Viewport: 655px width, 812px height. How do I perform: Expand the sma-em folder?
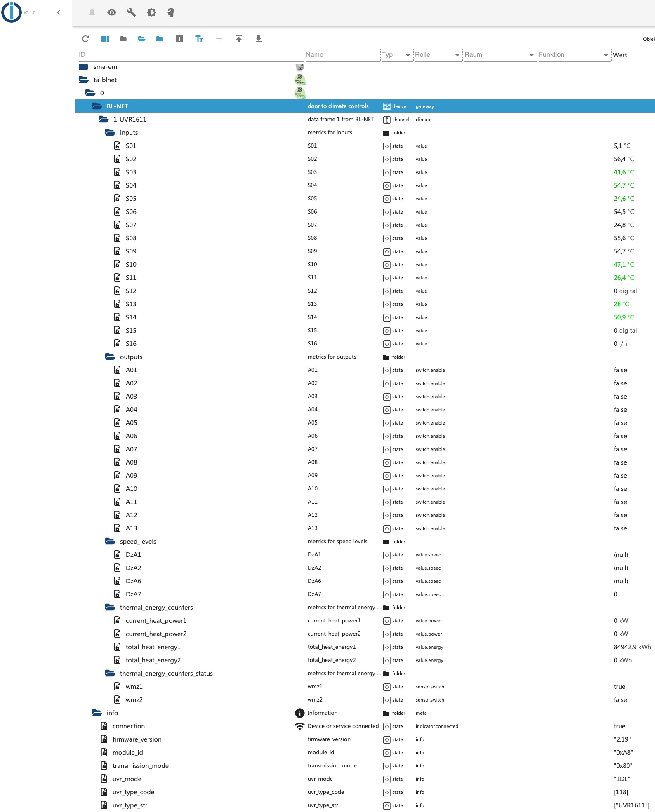coord(83,67)
